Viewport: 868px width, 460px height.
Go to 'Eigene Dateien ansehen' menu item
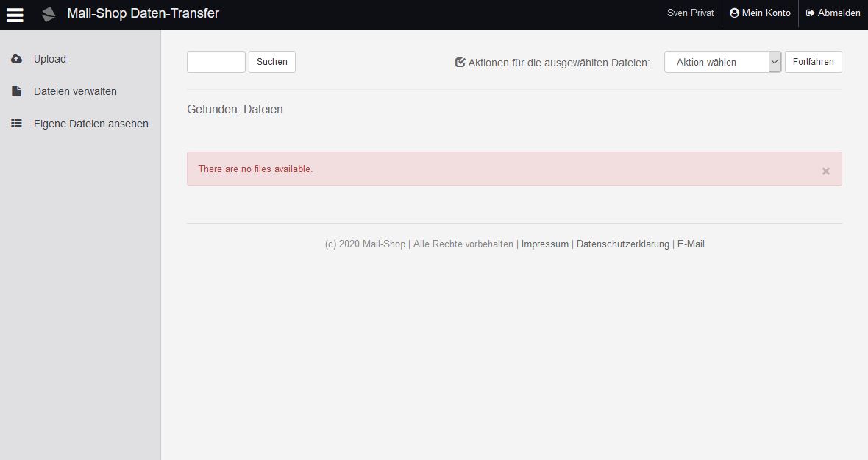pyautogui.click(x=91, y=124)
